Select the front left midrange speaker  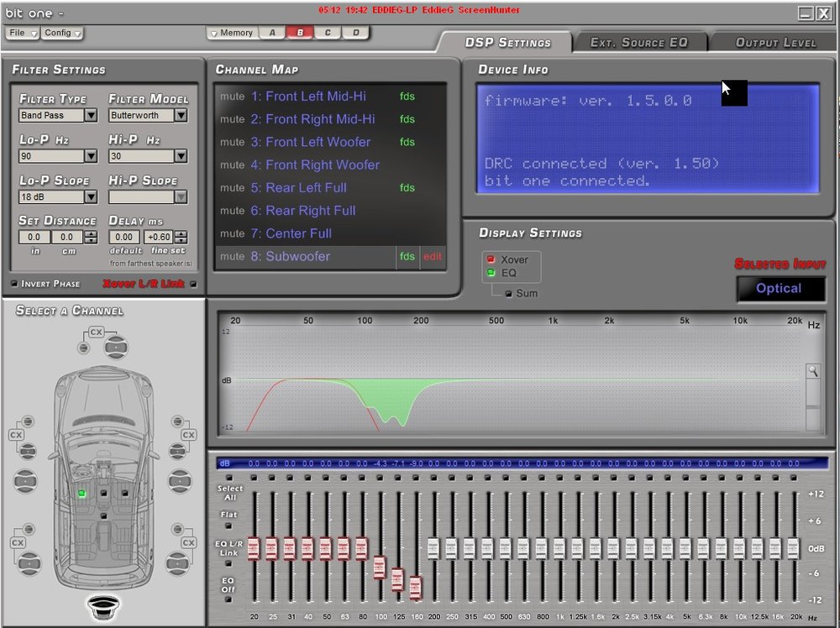(28, 451)
